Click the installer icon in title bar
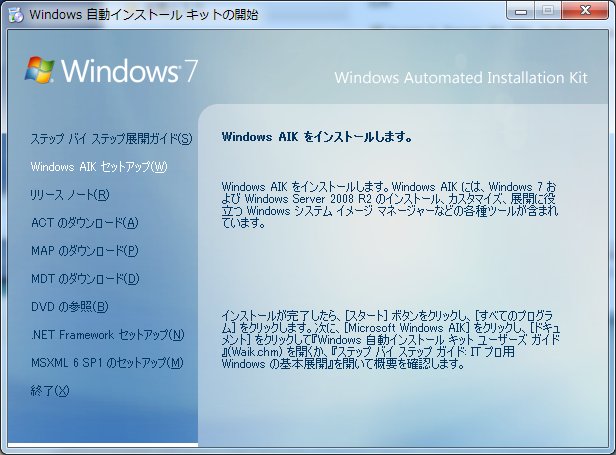This screenshot has height=455, width=616. [16, 15]
